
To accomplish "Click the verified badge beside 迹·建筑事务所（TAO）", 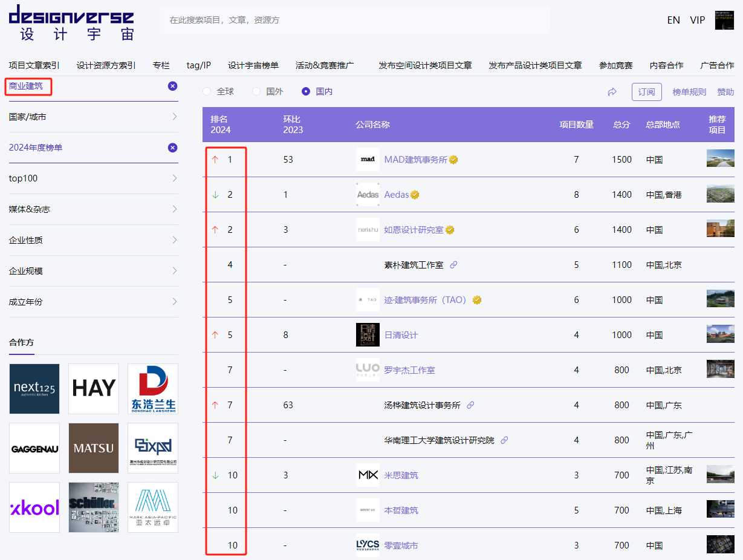I will pos(476,300).
